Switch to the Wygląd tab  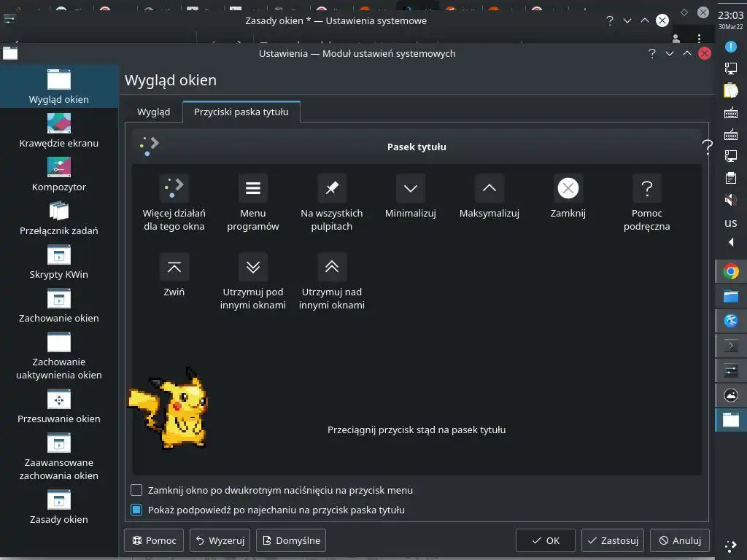click(x=153, y=112)
